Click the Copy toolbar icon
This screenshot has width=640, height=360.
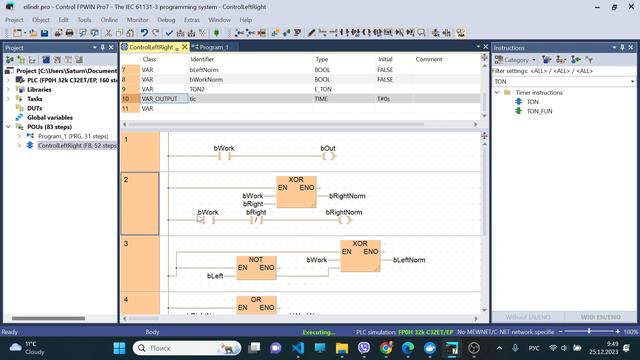(x=119, y=33)
